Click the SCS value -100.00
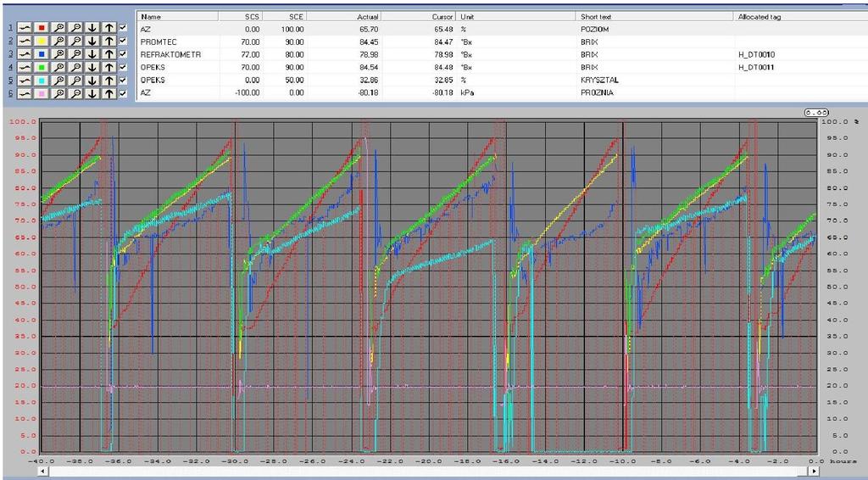 [247, 93]
